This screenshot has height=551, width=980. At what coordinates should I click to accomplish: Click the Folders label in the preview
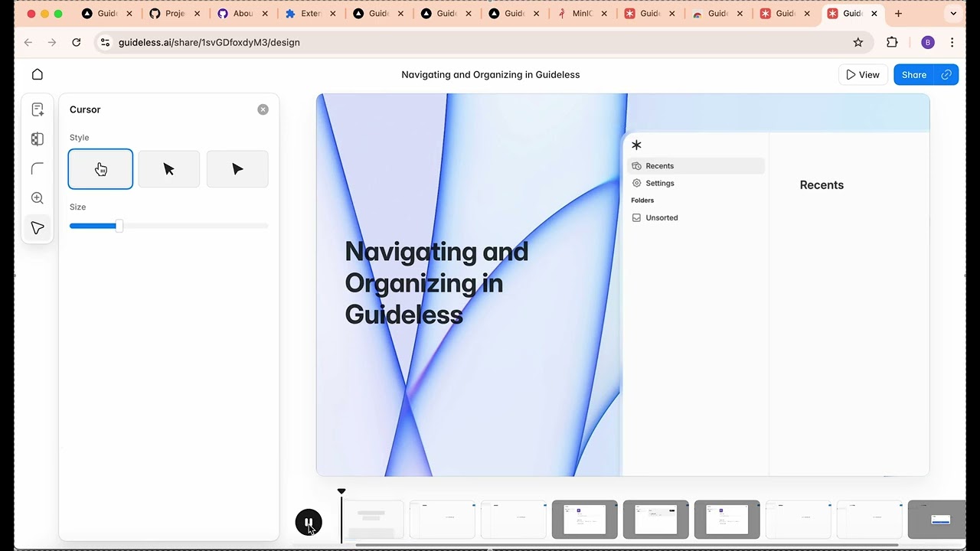click(642, 201)
